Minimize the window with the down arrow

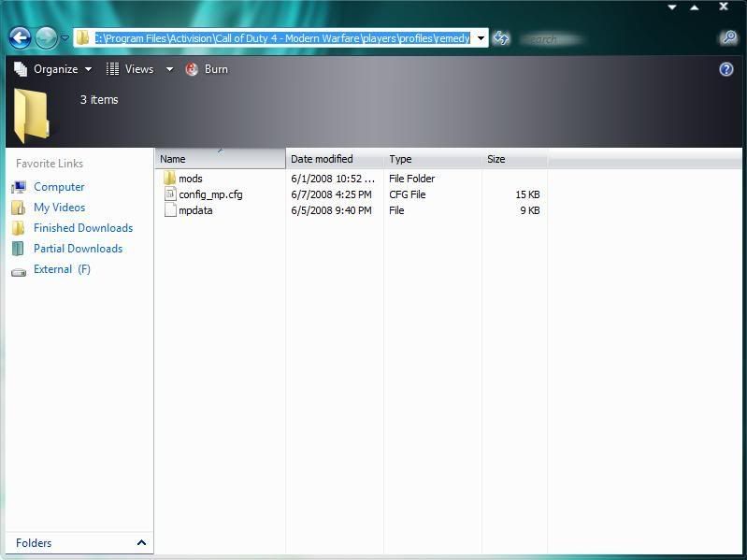(x=672, y=7)
